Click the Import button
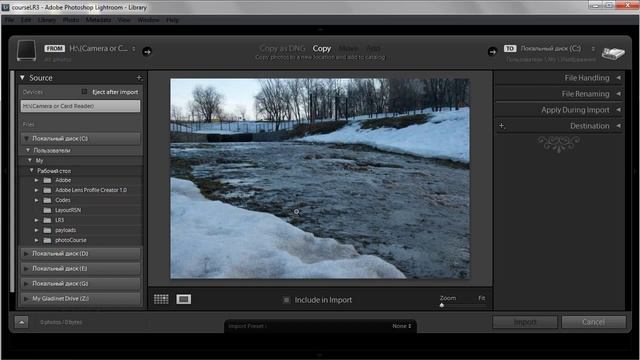640x360 pixels. [x=525, y=322]
